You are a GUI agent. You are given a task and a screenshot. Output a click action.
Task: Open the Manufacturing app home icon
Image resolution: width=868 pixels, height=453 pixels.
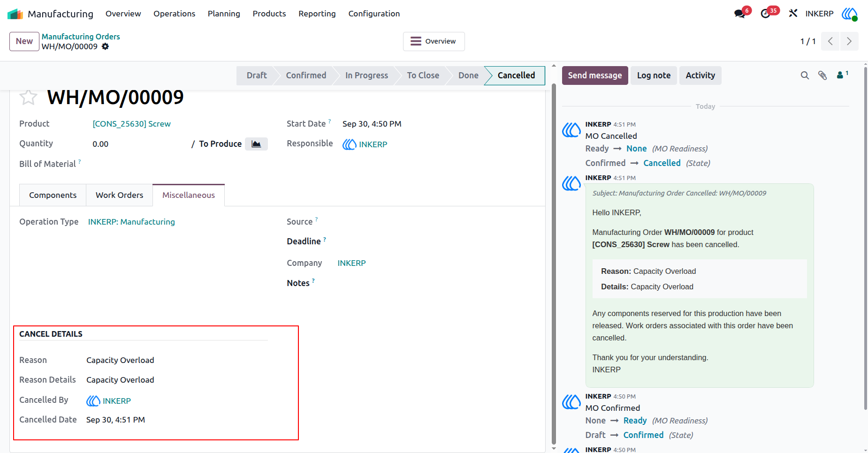(x=15, y=14)
